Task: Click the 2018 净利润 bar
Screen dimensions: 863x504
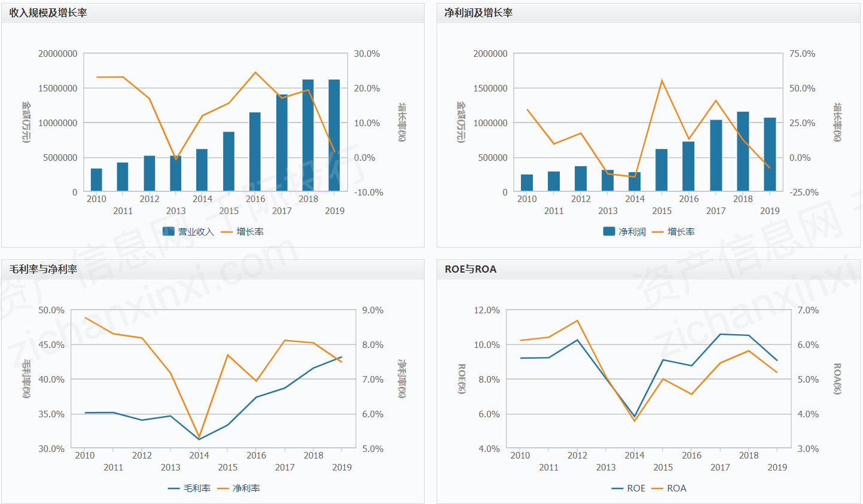Action: click(x=743, y=151)
